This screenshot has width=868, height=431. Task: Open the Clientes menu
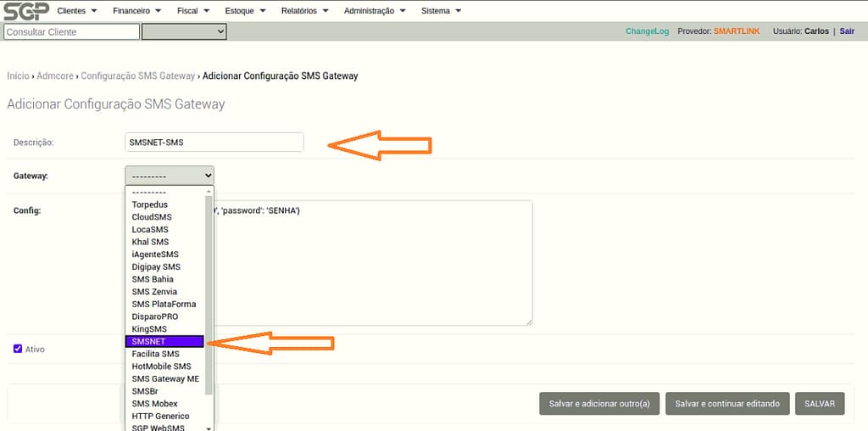[76, 11]
